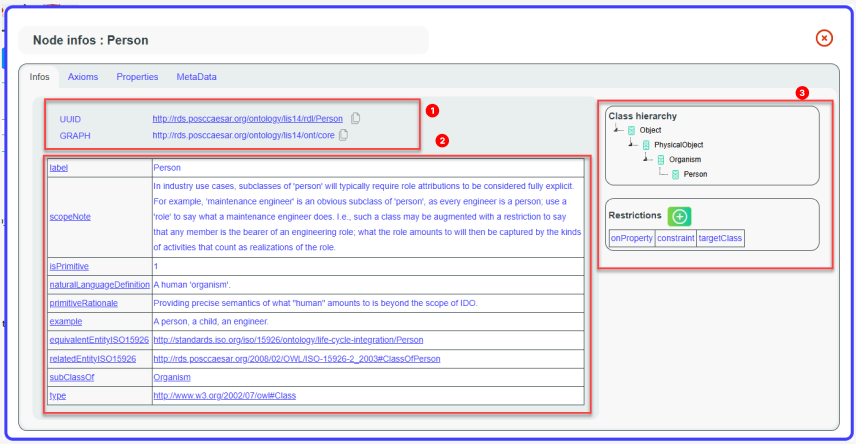856x444 pixels.
Task: Click the primitiveRationale property link
Action: tap(84, 303)
